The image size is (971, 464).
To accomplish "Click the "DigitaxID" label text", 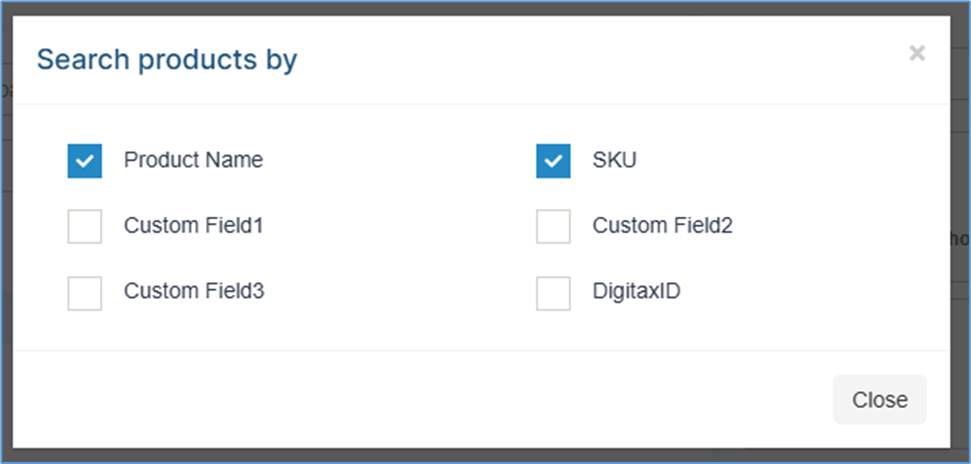I will (x=637, y=291).
